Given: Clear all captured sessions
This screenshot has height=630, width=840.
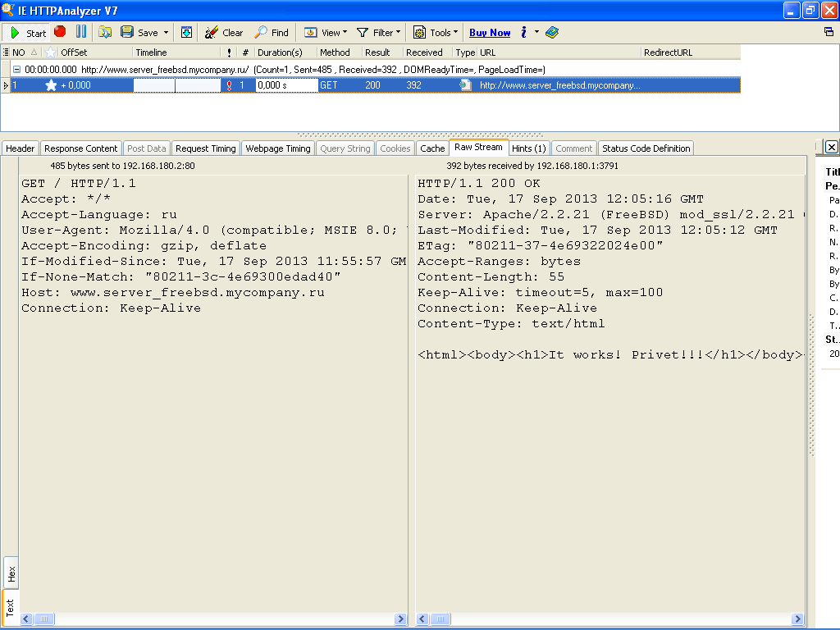Looking at the screenshot, I should pos(224,33).
